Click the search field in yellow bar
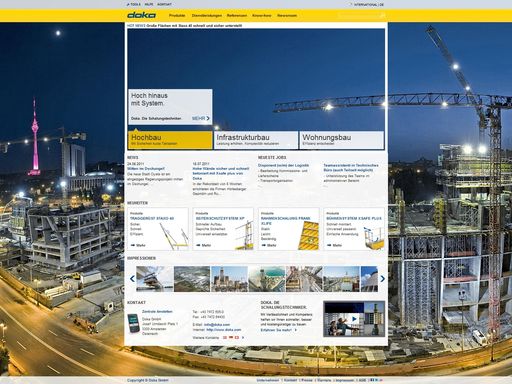512x384 pixels. (359, 15)
